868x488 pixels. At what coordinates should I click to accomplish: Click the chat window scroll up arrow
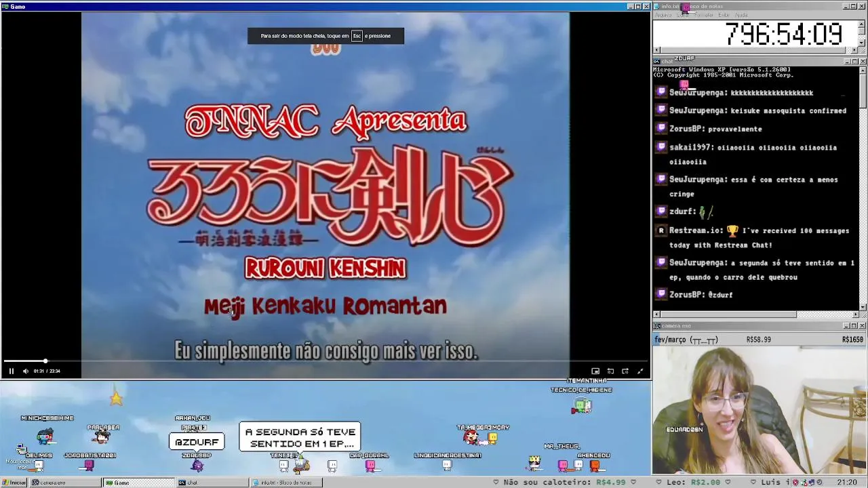point(863,70)
